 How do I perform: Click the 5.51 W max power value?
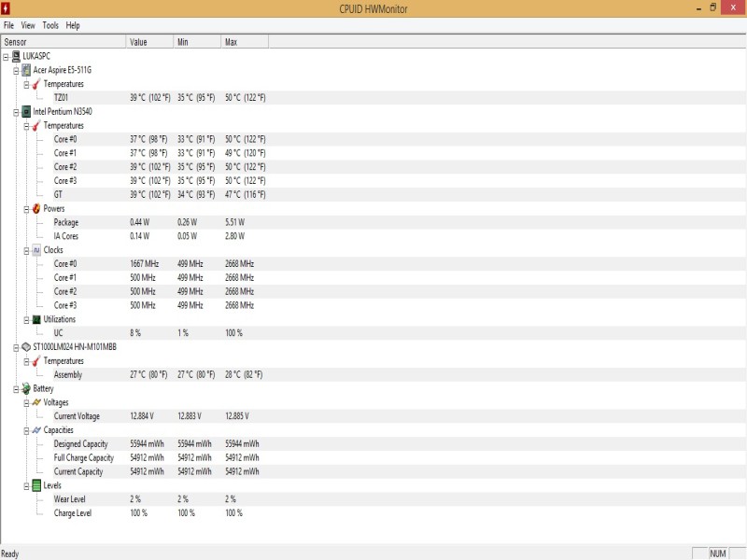tap(235, 222)
